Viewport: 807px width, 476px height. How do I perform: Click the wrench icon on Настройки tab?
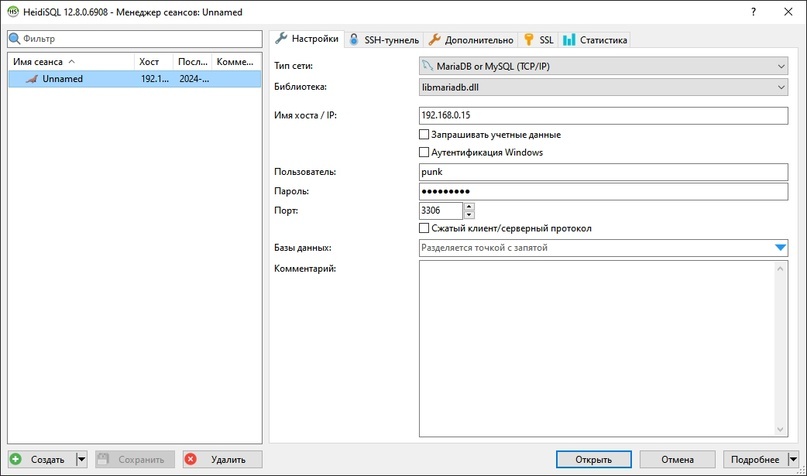[280, 38]
